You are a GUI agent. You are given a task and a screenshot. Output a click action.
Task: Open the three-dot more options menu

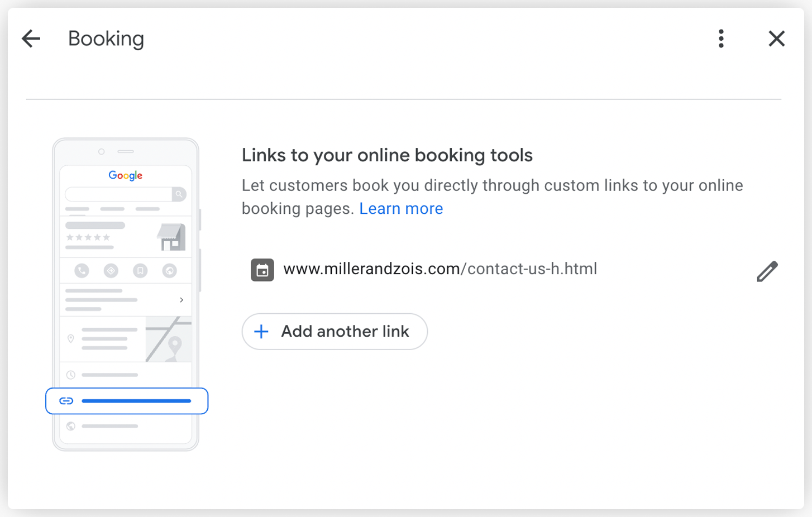(721, 39)
